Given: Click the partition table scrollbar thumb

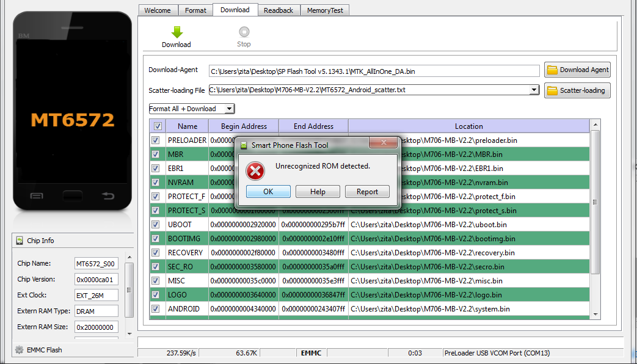Looking at the screenshot, I should tap(595, 202).
